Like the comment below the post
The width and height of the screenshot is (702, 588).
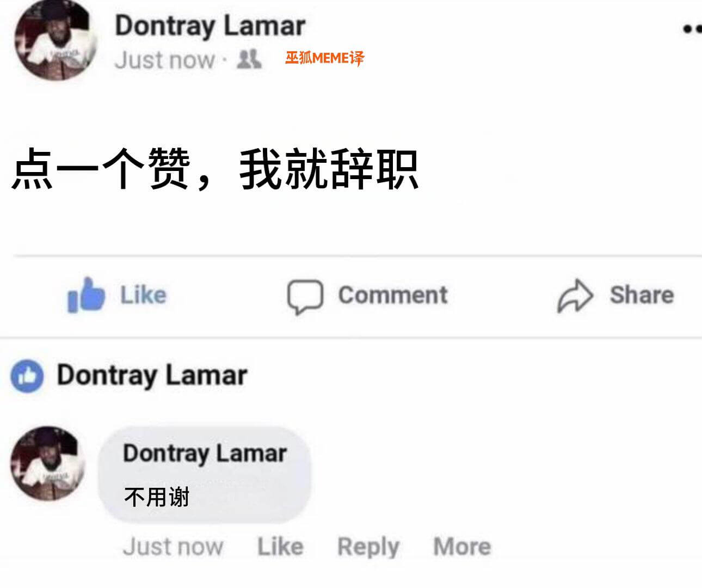[x=280, y=546]
